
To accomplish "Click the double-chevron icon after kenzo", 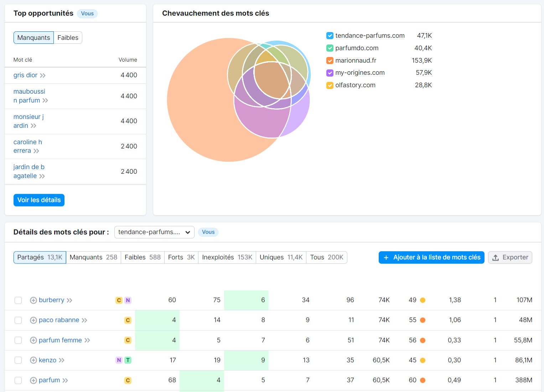I will (x=62, y=360).
